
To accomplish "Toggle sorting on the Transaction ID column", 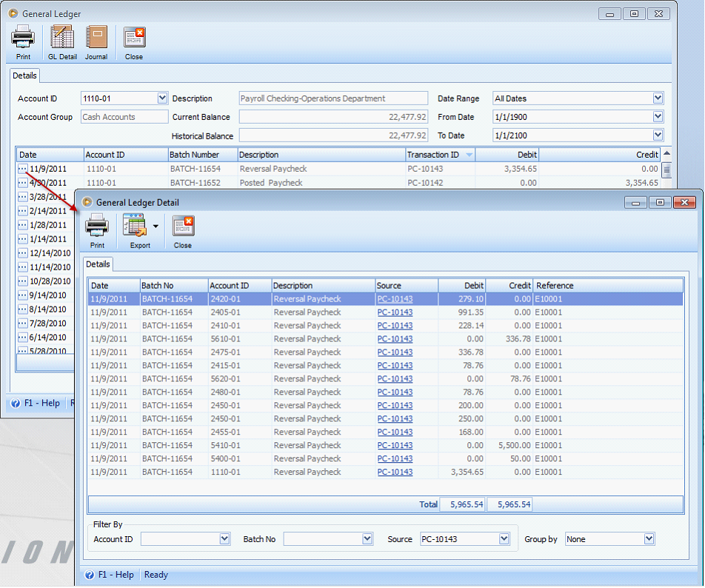I will coord(437,154).
